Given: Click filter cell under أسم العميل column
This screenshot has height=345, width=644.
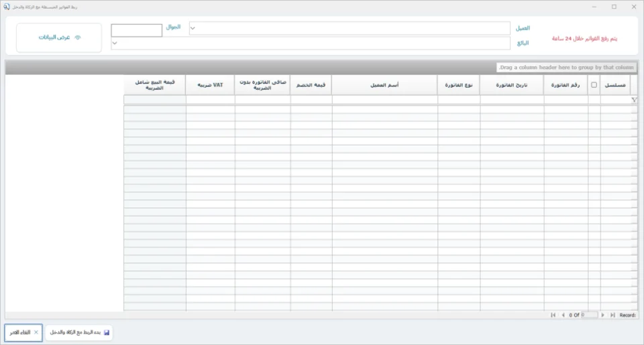Looking at the screenshot, I should (x=385, y=100).
